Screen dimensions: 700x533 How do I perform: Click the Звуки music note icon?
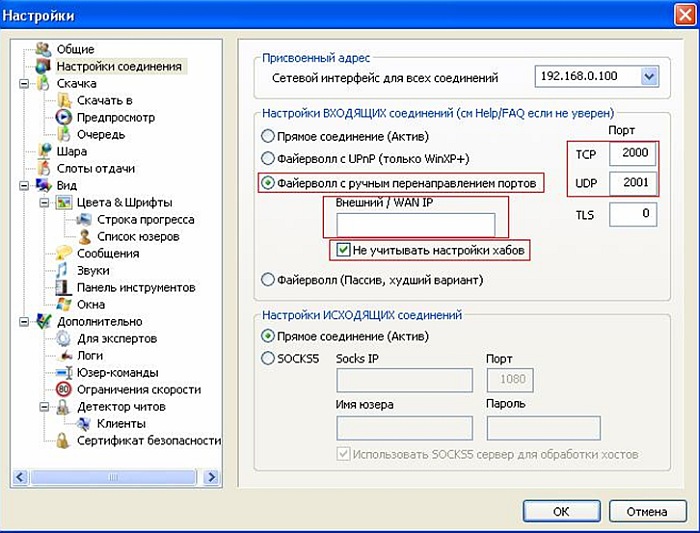63,270
